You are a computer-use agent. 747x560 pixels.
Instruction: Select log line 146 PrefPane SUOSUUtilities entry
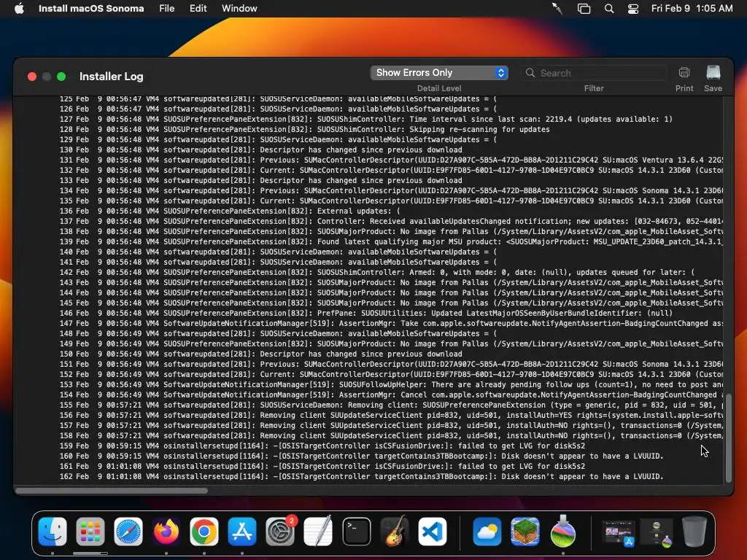[x=366, y=314]
